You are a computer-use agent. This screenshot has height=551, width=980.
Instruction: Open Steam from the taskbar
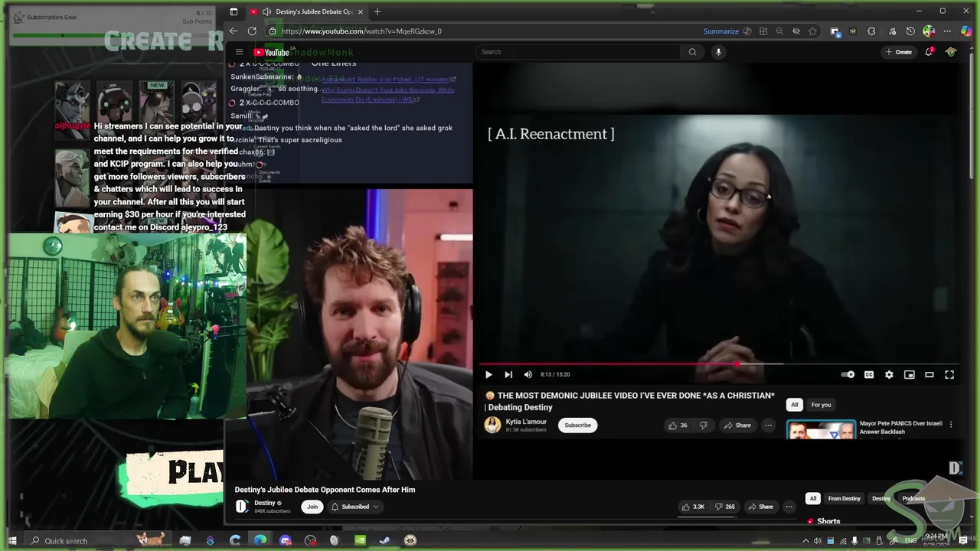pyautogui.click(x=384, y=540)
